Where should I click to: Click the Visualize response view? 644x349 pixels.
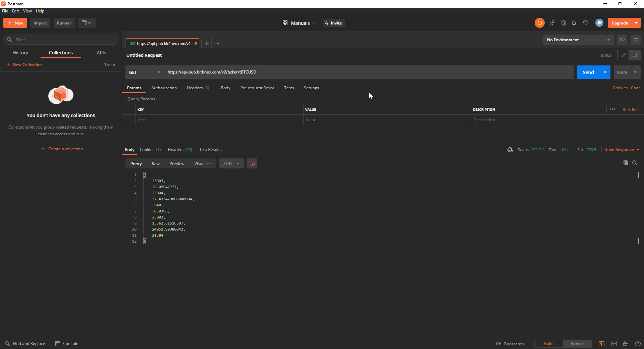202,163
